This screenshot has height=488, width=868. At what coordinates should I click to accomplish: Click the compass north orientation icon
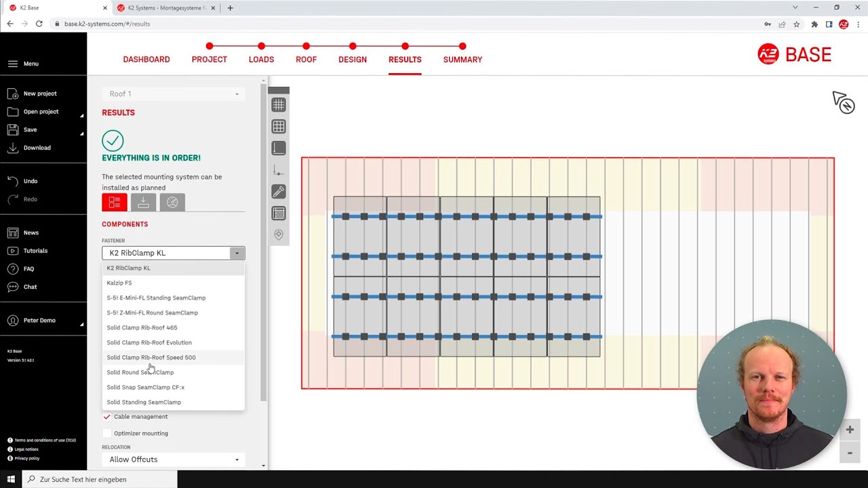(844, 102)
